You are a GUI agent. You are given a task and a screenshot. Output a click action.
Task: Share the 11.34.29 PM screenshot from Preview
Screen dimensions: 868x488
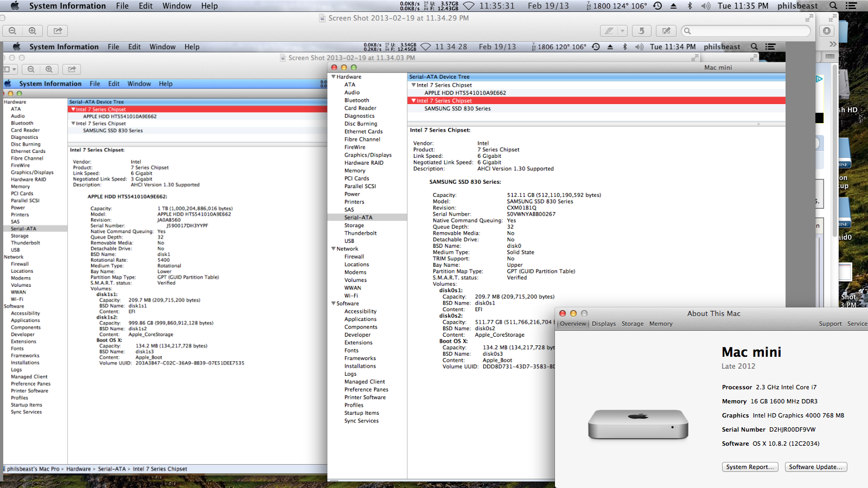click(x=58, y=31)
